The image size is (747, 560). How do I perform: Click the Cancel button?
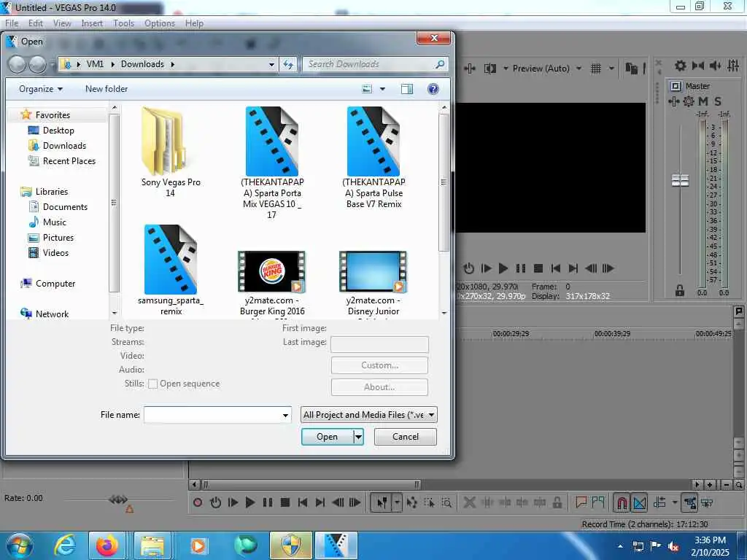coord(406,437)
